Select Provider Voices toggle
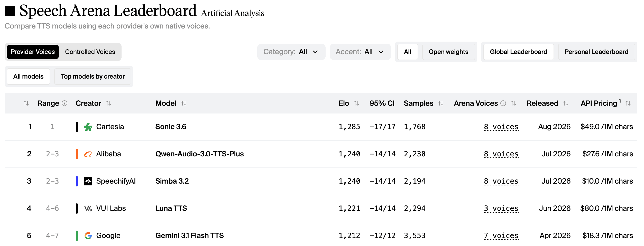Screen dimensions: 644x246 tap(33, 52)
